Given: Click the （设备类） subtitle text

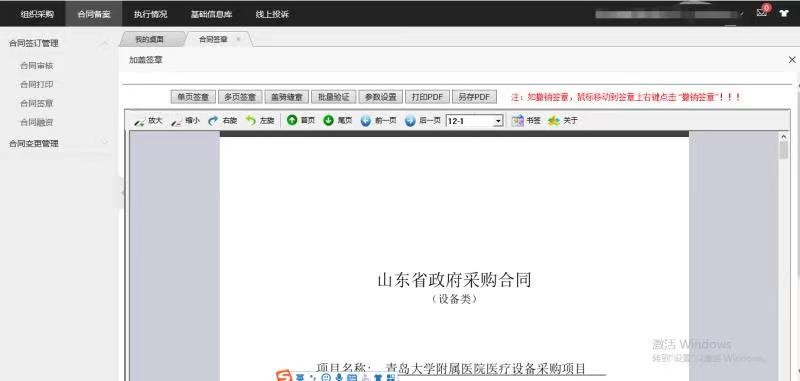Looking at the screenshot, I should tap(454, 299).
